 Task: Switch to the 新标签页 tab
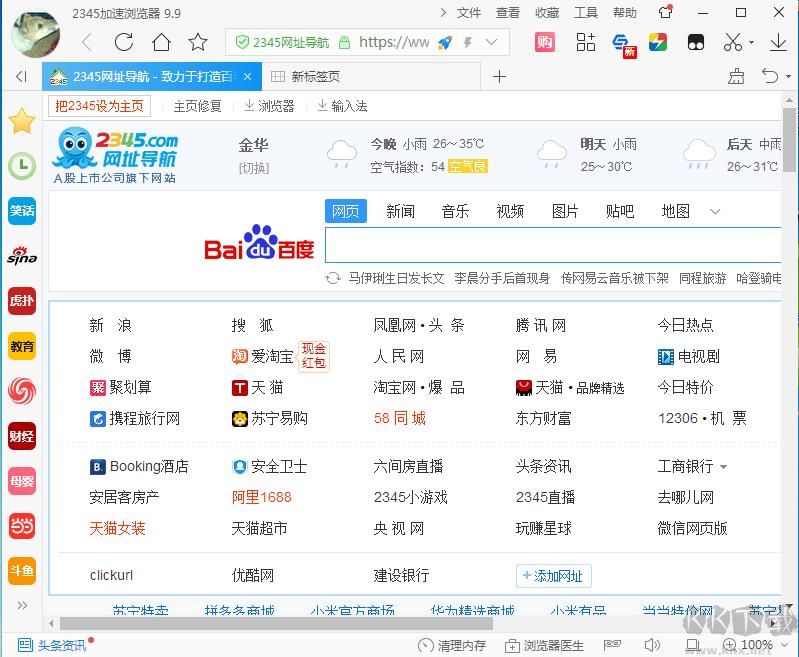(x=371, y=76)
